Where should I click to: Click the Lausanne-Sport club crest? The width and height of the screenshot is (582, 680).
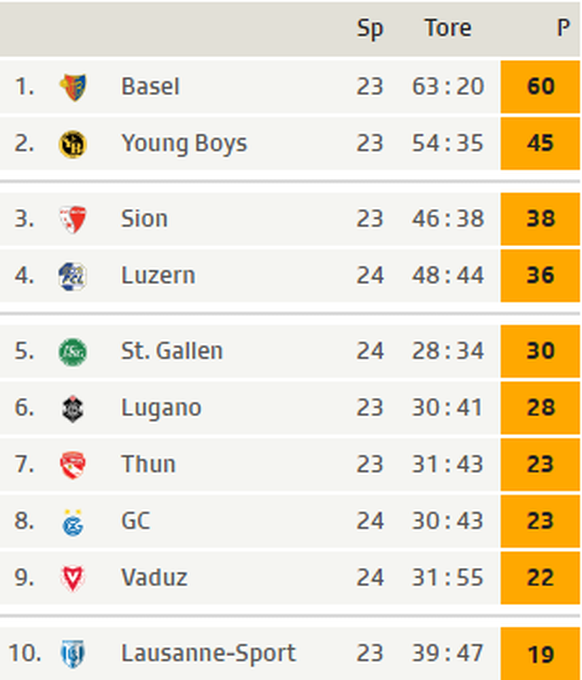coord(73,654)
